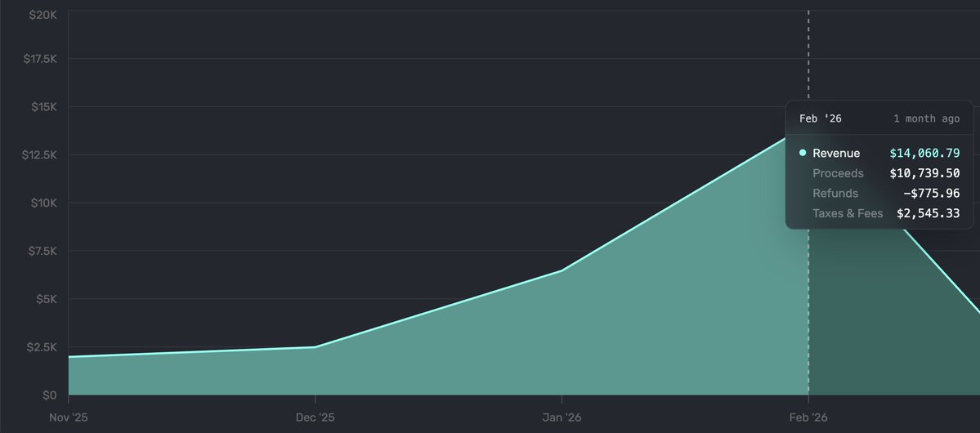Click the Refunds value −$775.96

pos(931,193)
